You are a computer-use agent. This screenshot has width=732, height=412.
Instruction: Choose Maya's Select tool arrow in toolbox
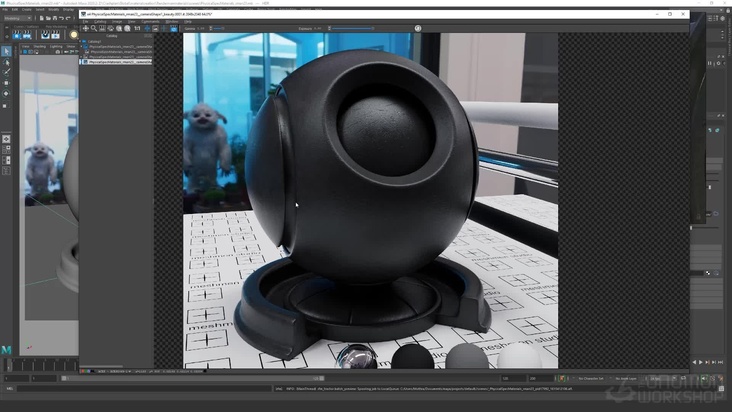pyautogui.click(x=6, y=51)
